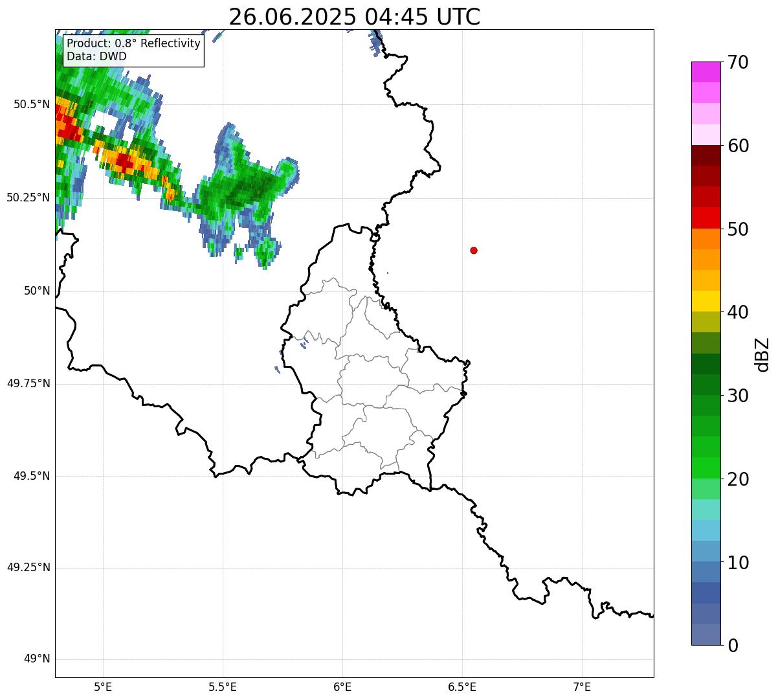The height and width of the screenshot is (700, 778).
Task: Click the 50.5°N latitude label
Action: click(32, 104)
